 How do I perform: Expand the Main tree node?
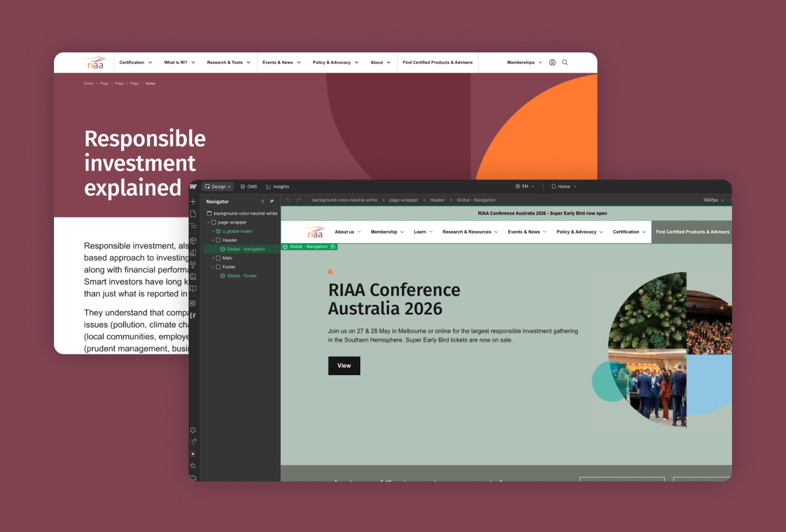(x=213, y=258)
